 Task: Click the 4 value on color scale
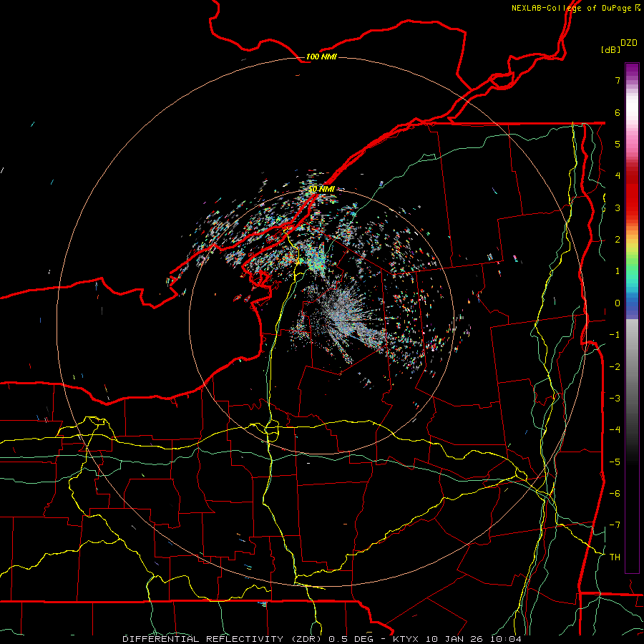618,176
